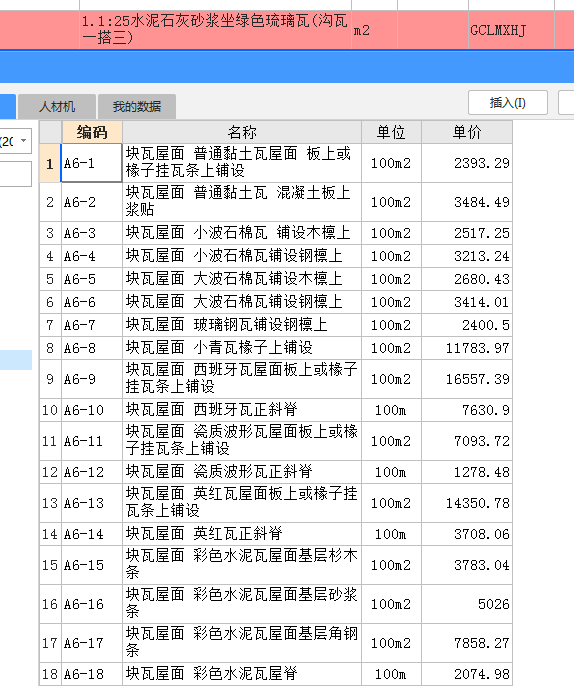Click name 小波石棉瓦 铺设木檩上
The width and height of the screenshot is (574, 686).
(242, 233)
